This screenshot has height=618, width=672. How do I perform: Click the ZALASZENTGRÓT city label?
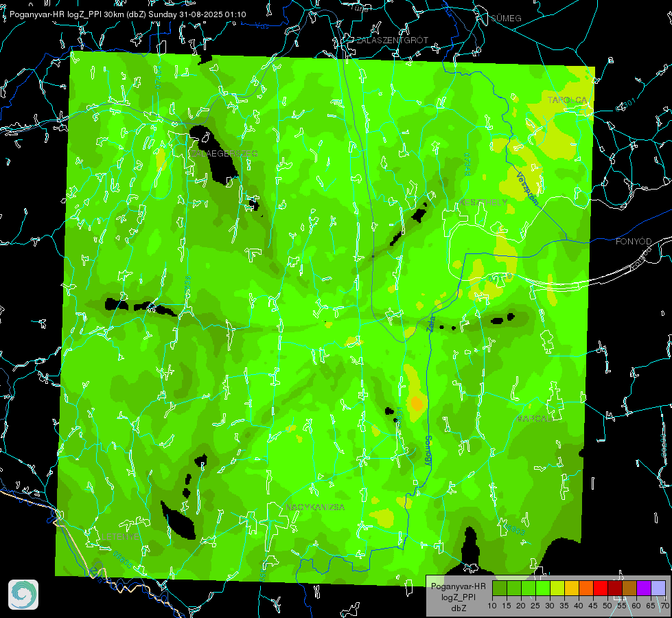[x=392, y=41]
